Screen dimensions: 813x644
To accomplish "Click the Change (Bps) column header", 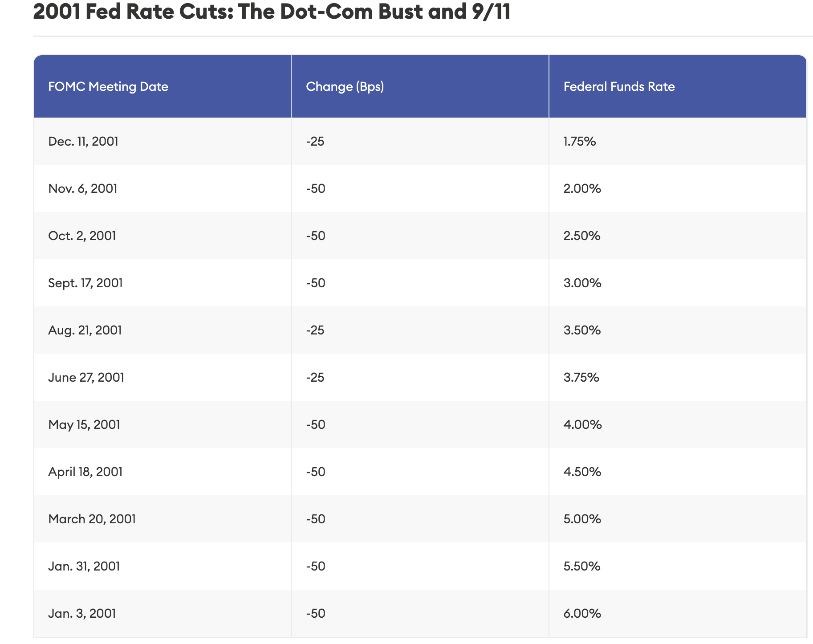I will click(x=345, y=86).
